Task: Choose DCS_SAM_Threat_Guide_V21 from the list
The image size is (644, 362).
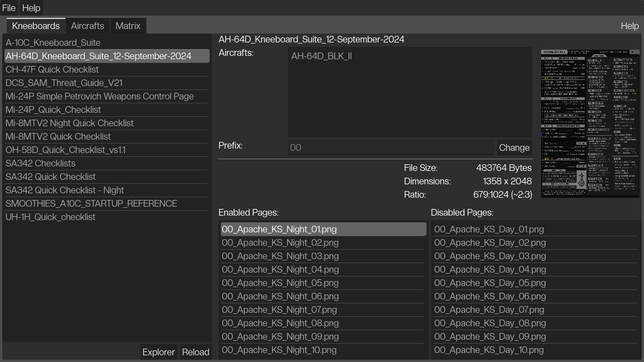Action: point(64,83)
